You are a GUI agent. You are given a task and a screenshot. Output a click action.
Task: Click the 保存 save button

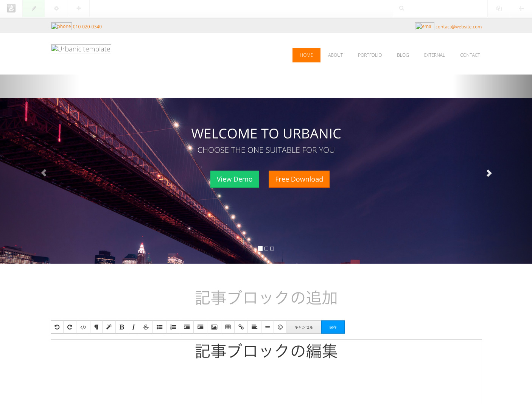point(333,327)
